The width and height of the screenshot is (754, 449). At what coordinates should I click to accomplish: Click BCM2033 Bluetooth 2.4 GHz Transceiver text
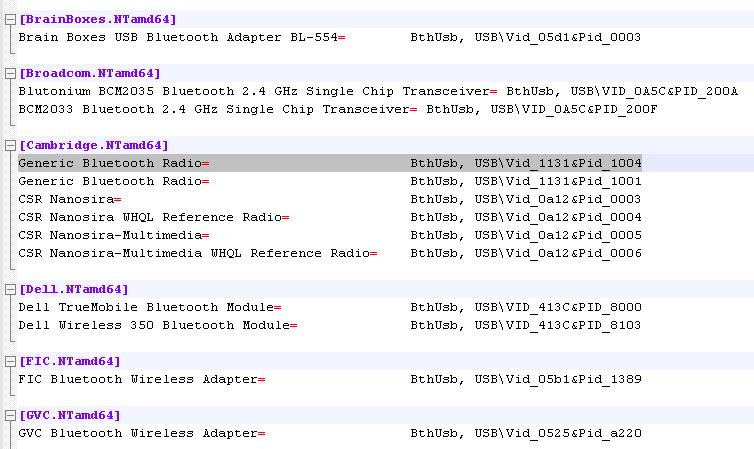(x=214, y=109)
